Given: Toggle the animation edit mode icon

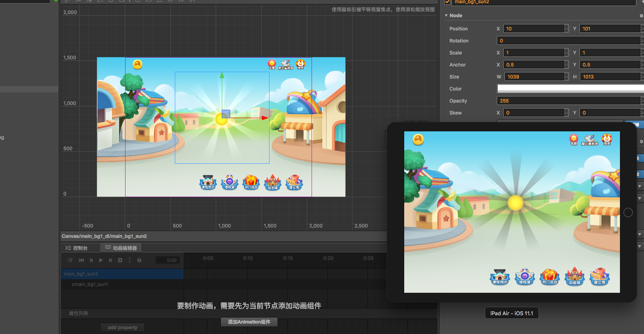Looking at the screenshot, I should [71, 260].
